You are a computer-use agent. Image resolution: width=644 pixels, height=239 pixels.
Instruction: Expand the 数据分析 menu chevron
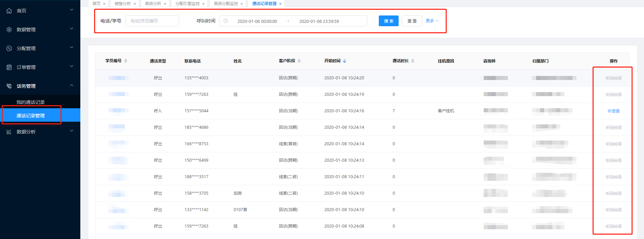(x=72, y=131)
